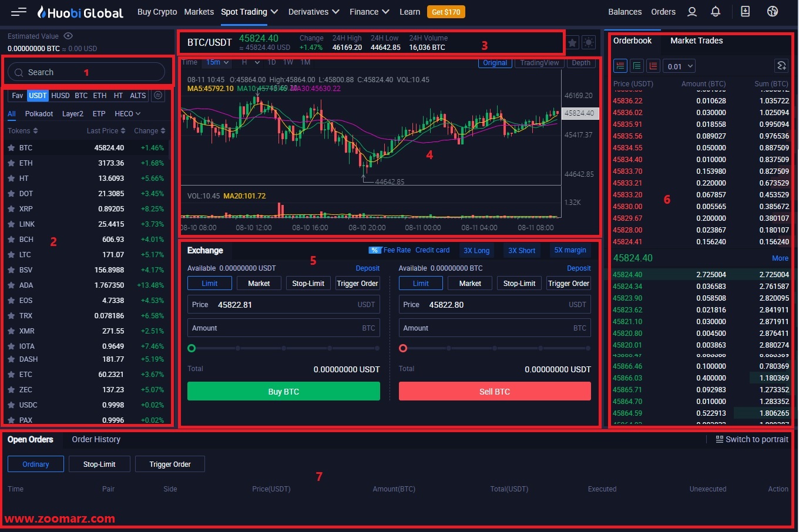Favorite LINK with its star icon
Viewport: 799px width, 532px height.
11,224
